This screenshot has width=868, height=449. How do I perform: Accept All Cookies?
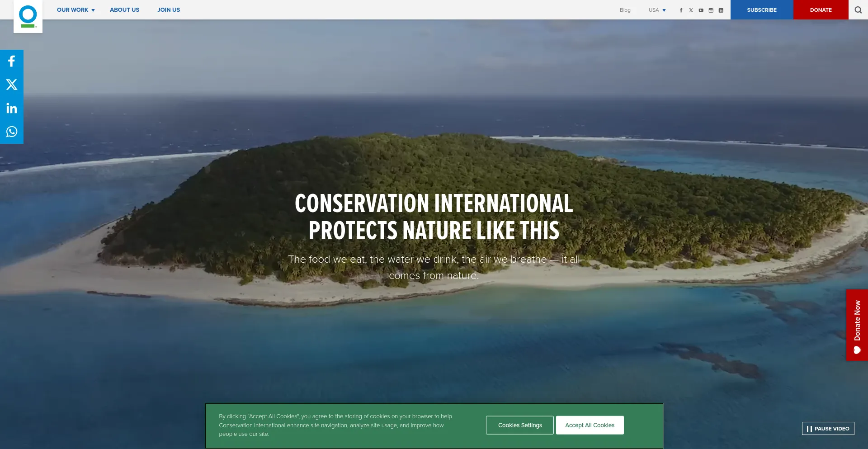coord(590,425)
